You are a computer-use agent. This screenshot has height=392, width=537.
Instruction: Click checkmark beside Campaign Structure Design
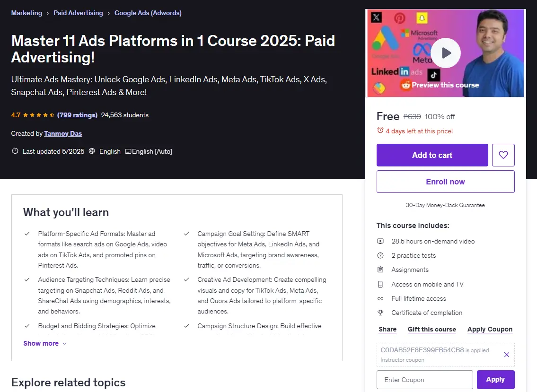tap(186, 326)
